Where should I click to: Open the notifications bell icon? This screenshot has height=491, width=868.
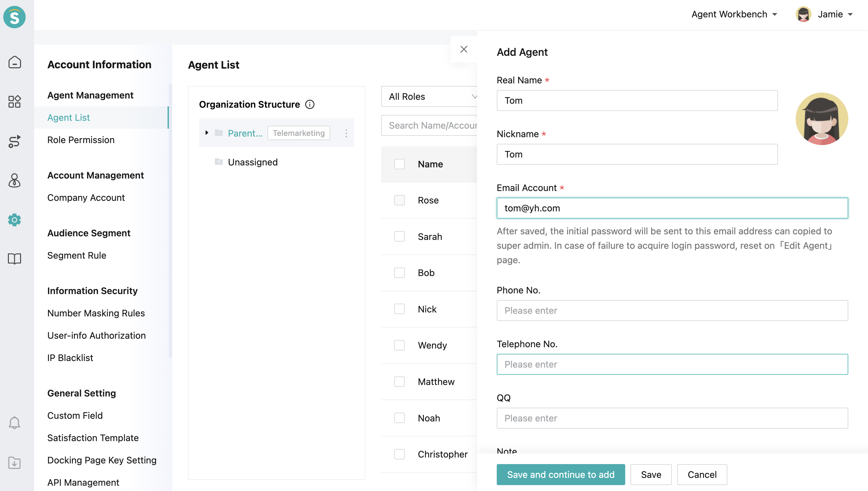coord(14,422)
